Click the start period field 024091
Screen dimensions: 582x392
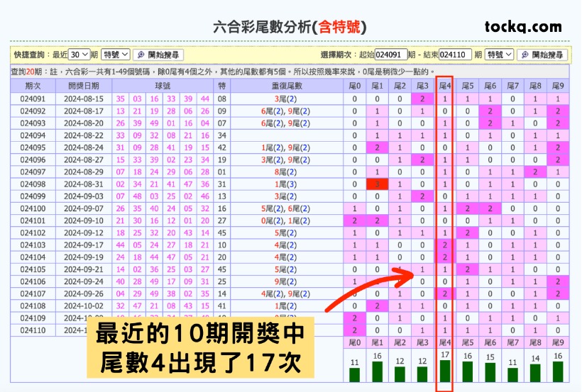click(391, 55)
